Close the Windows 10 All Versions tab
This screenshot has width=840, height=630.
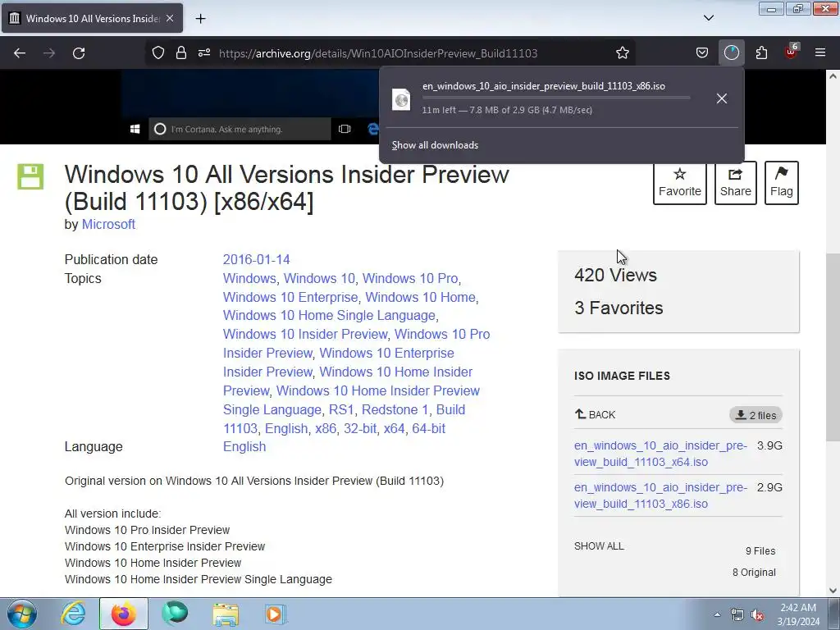[x=170, y=18]
